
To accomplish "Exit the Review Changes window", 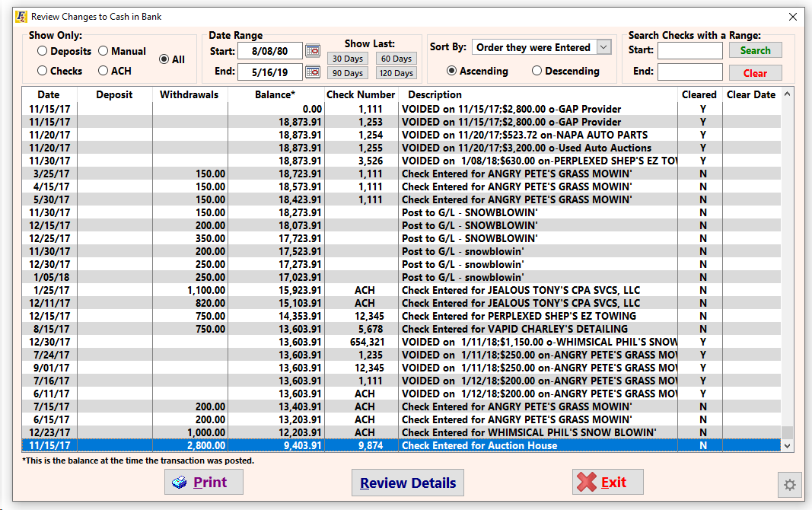I will [607, 482].
